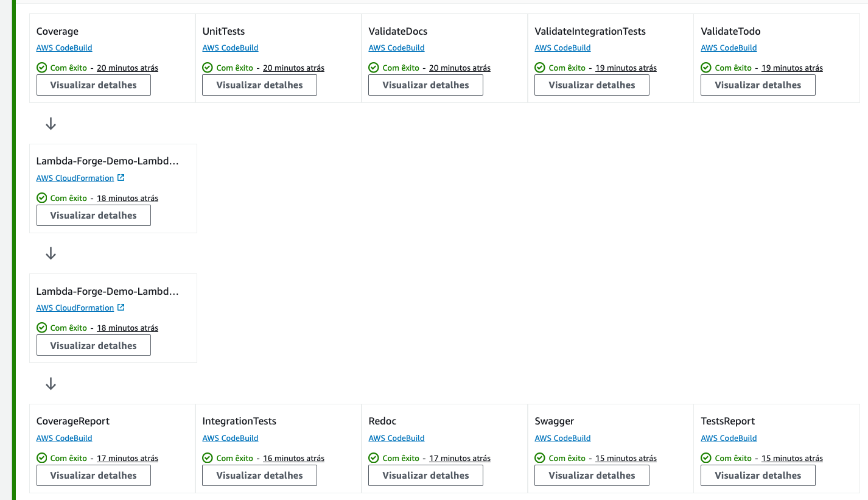Click the ValidateIntegrationTests action title

pos(590,31)
